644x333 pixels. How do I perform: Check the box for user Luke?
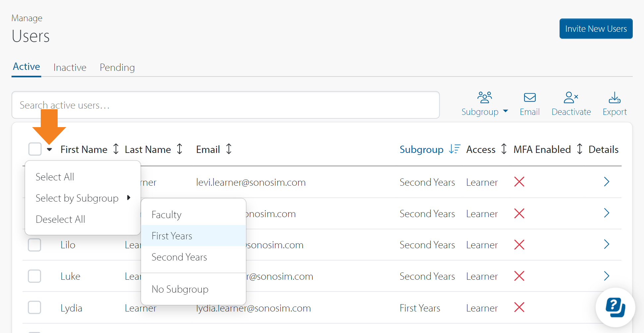pos(34,276)
